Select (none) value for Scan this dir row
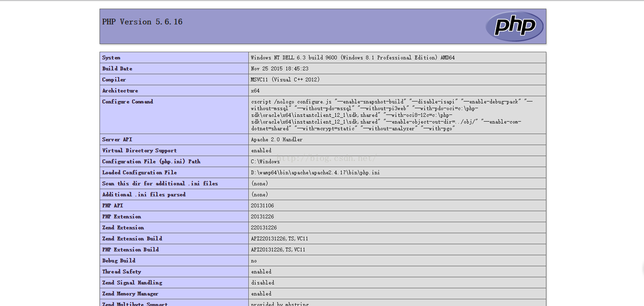 click(x=259, y=183)
